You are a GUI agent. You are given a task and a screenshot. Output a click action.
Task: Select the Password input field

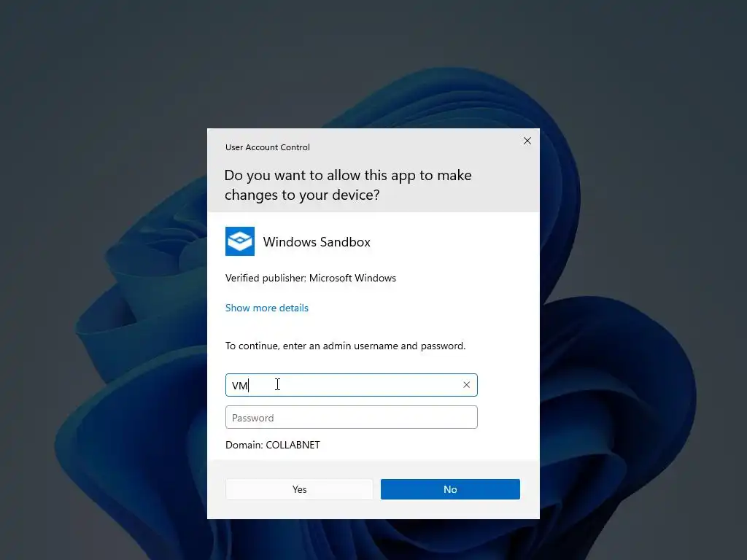[x=351, y=417]
